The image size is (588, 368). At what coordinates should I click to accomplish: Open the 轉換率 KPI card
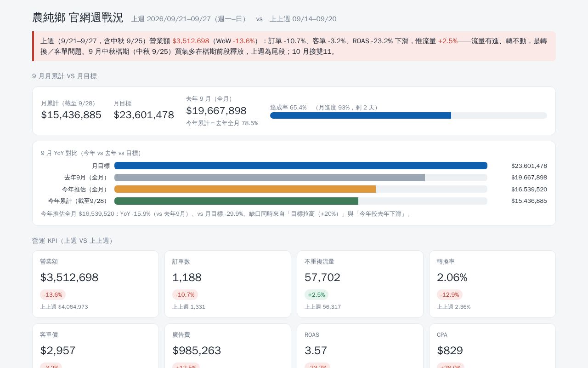pos(492,284)
